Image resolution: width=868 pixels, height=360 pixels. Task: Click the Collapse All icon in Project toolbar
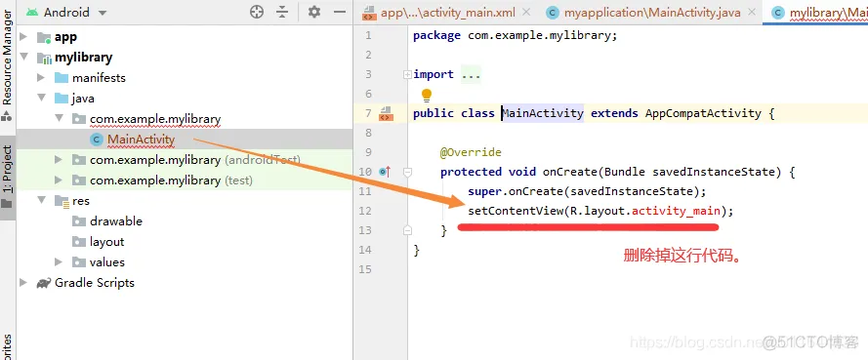(283, 12)
